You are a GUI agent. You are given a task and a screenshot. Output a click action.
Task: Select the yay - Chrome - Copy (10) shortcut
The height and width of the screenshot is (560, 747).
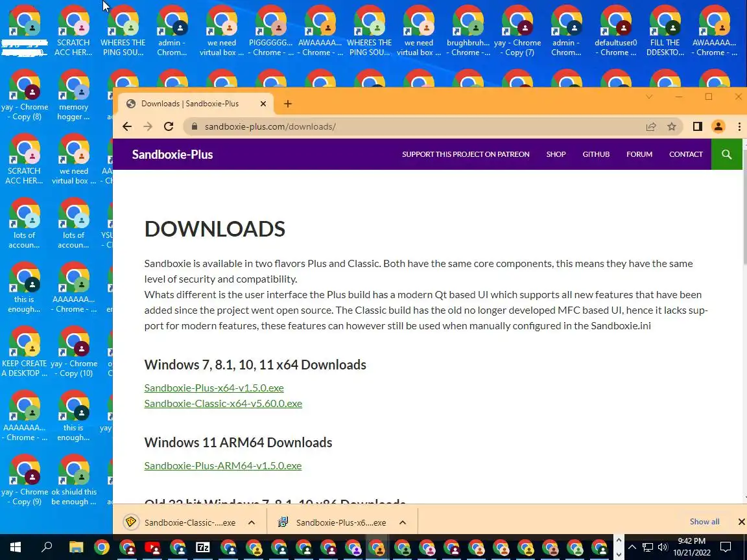point(74,352)
